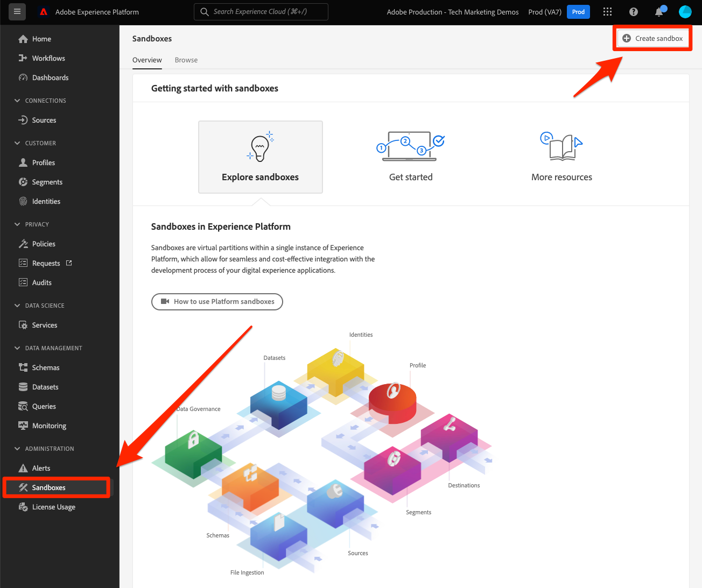Focus the Search Experience Cloud field
Screen dimensions: 702x588
pyautogui.click(x=261, y=12)
